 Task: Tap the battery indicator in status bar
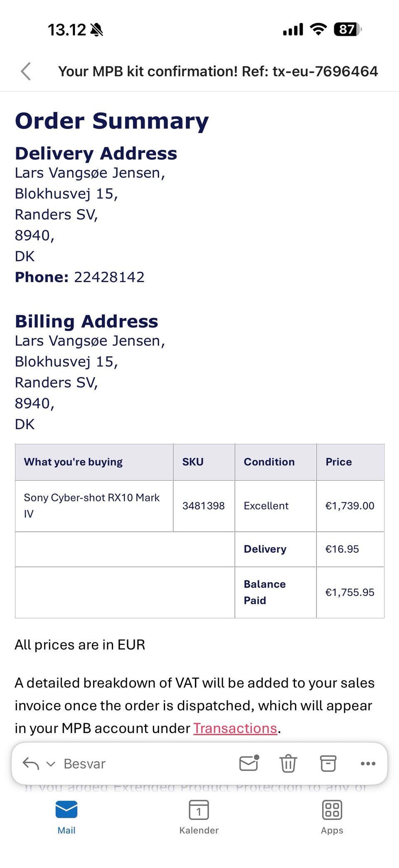(x=347, y=30)
